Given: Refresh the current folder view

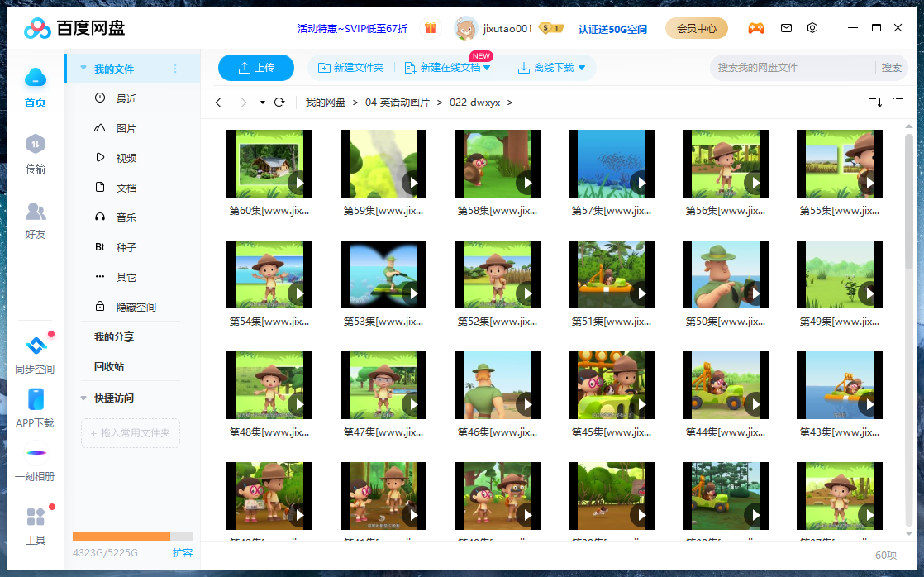Looking at the screenshot, I should click(280, 103).
